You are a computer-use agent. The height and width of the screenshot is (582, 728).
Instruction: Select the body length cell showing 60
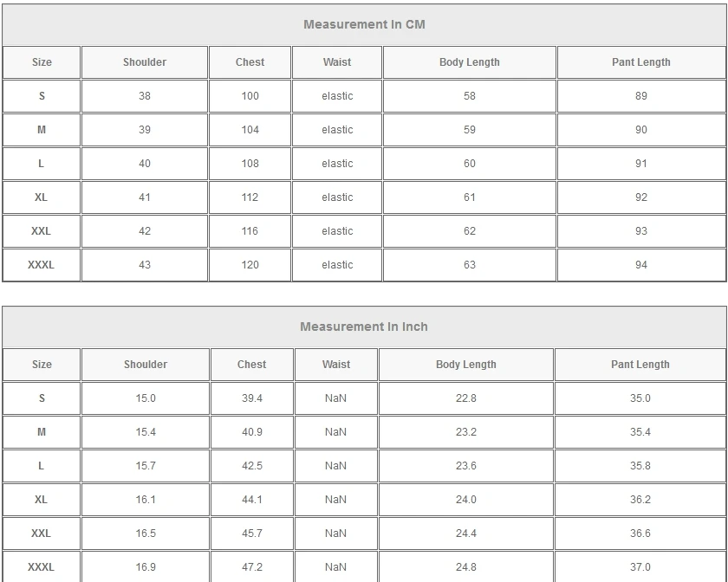(470, 164)
